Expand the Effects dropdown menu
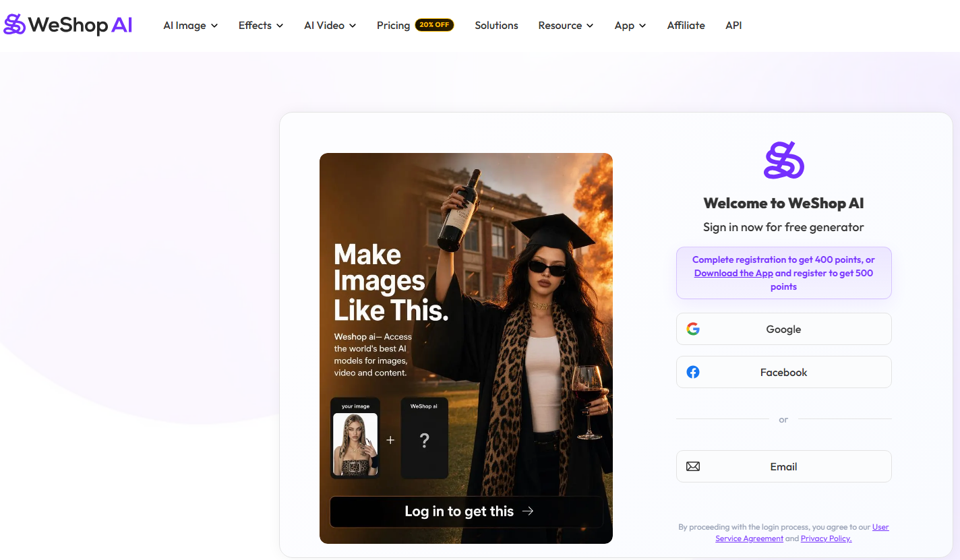 pos(261,26)
